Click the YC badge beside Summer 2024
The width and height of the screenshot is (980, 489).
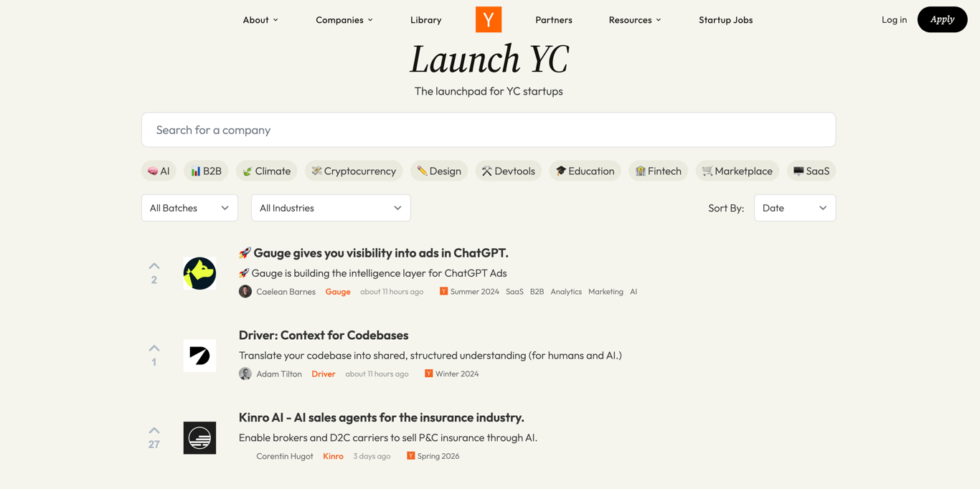point(443,291)
